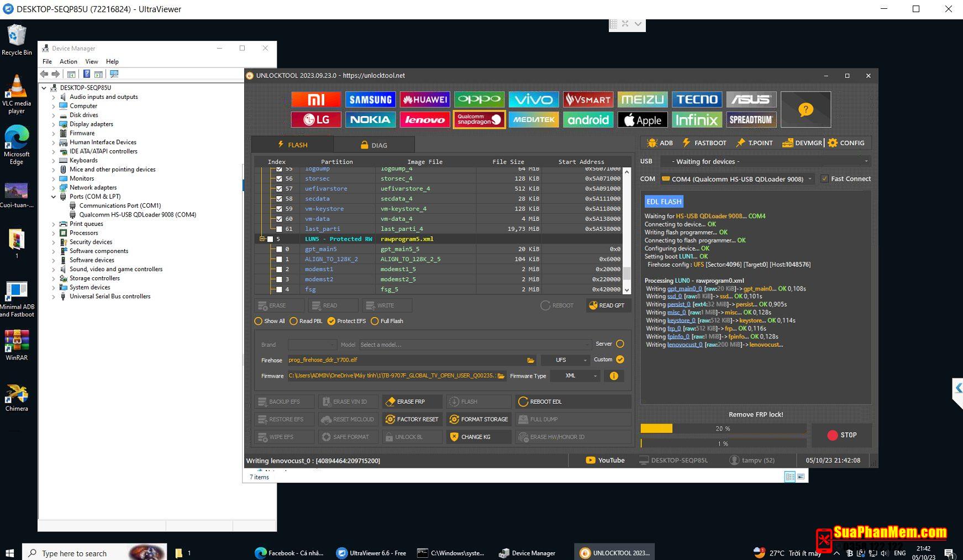Click the REBOOT EDL button
963x560 pixels.
click(573, 401)
